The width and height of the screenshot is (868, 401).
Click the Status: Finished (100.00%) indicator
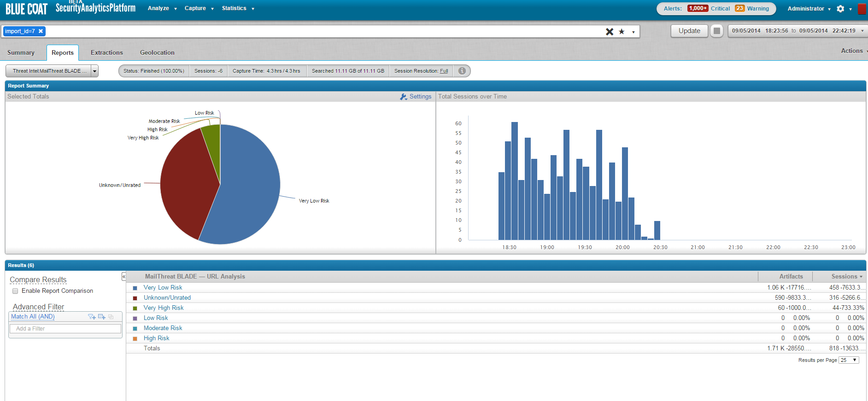pos(154,71)
